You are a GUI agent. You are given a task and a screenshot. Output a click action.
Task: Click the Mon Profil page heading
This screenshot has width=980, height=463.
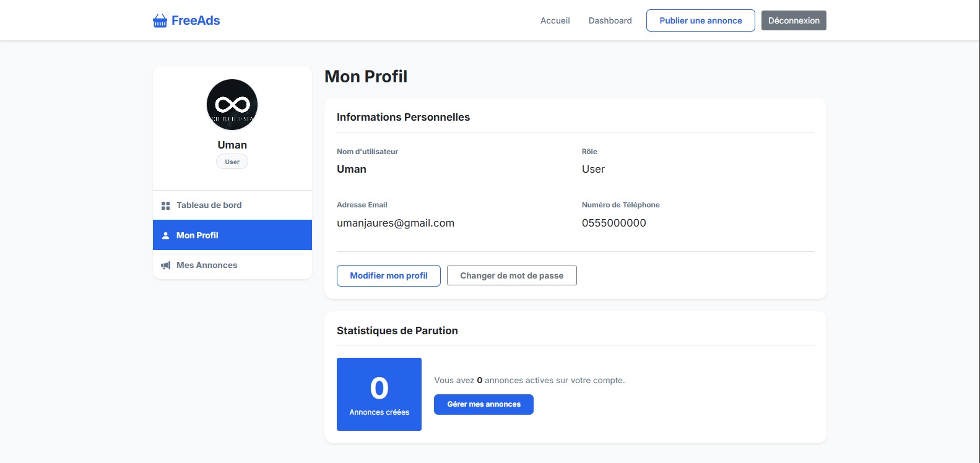366,77
